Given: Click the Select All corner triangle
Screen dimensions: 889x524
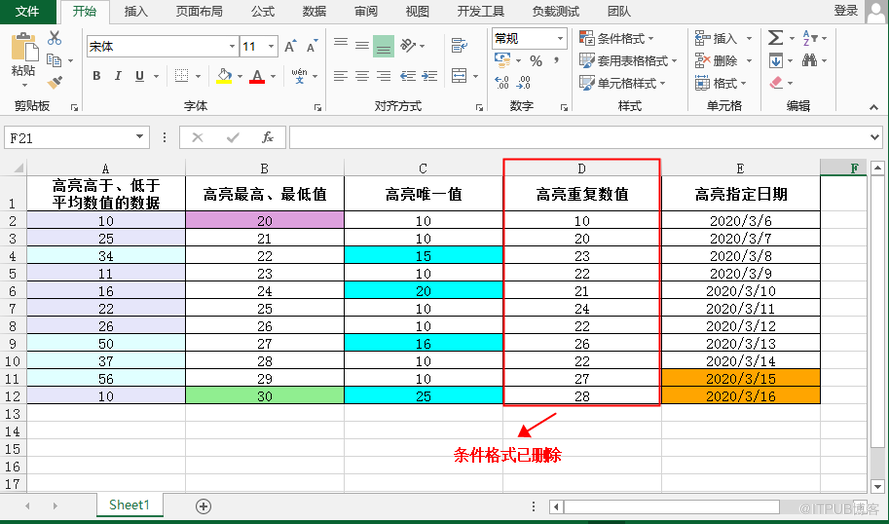Looking at the screenshot, I should [18, 168].
